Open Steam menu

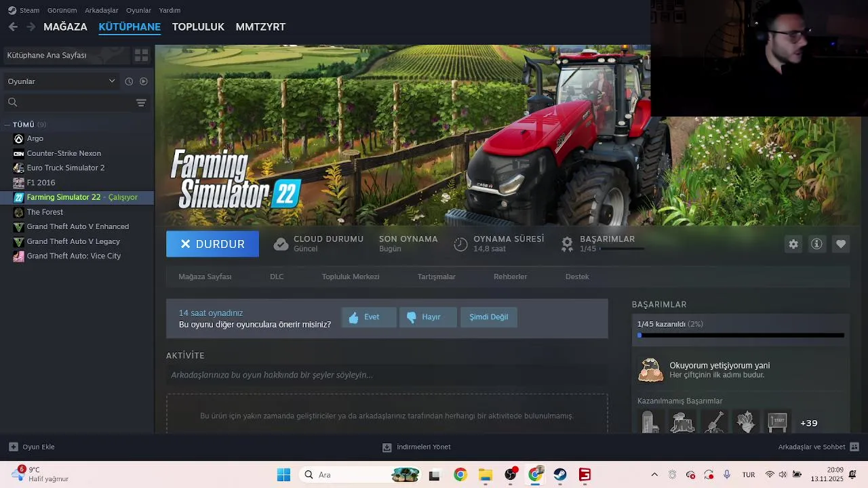24,10
